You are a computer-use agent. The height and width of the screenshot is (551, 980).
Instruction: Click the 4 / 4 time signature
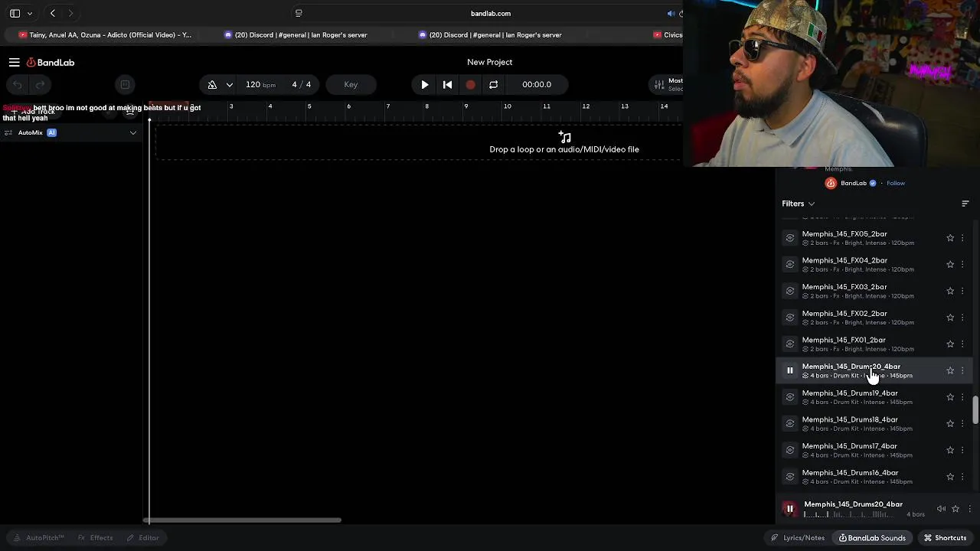[x=301, y=85]
